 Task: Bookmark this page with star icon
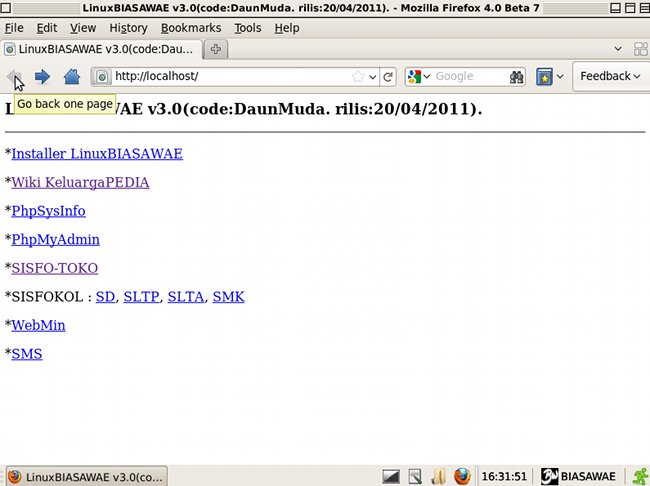pos(358,77)
